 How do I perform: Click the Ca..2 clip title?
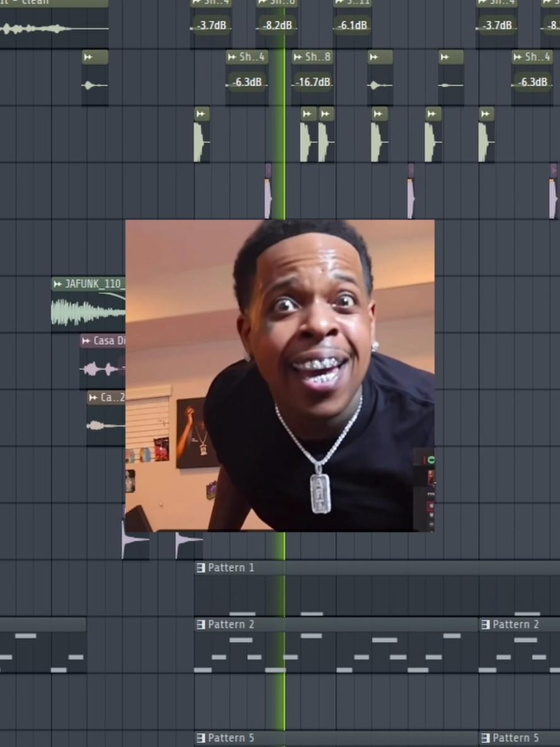pyautogui.click(x=113, y=397)
